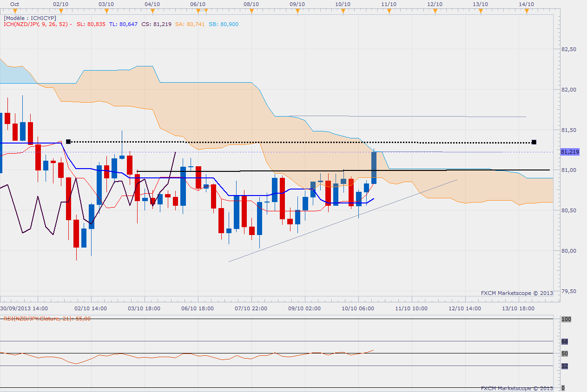Click the orange day marker under 02/10
The image size is (587, 392).
pyautogui.click(x=61, y=12)
